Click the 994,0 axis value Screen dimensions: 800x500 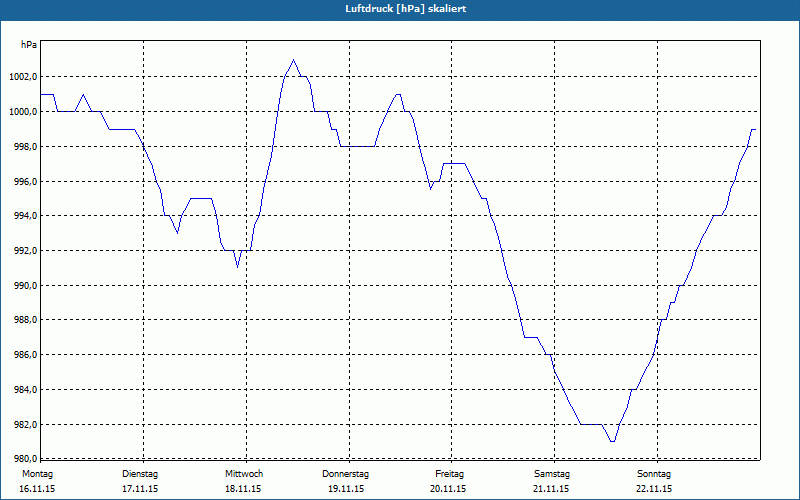[25, 216]
